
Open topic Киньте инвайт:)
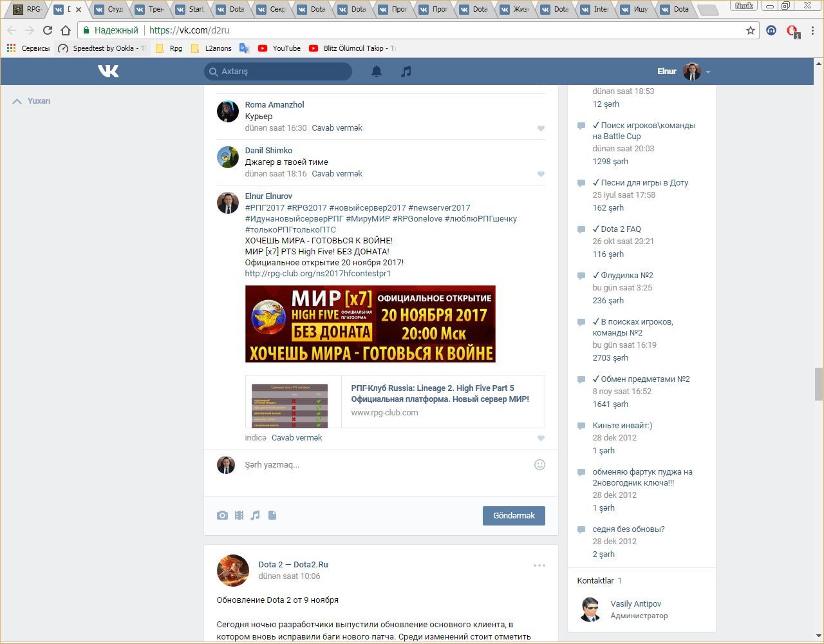(622, 426)
